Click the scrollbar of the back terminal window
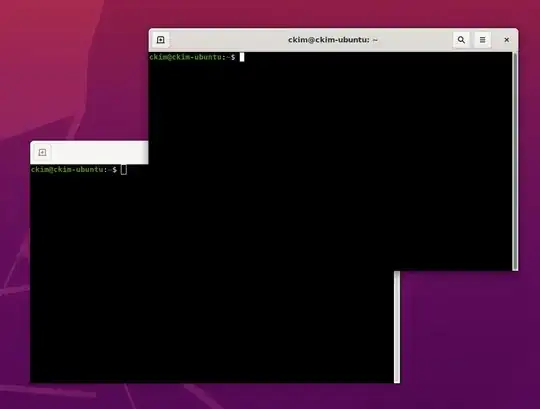 click(x=397, y=327)
